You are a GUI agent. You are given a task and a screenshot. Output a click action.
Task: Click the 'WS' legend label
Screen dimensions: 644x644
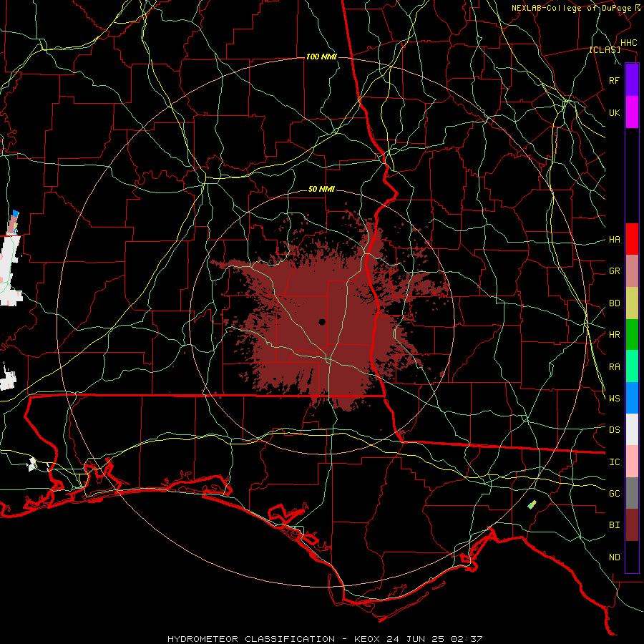[614, 398]
